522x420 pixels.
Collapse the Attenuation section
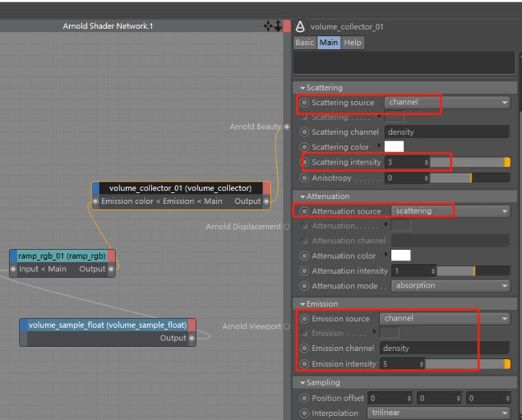click(x=302, y=197)
